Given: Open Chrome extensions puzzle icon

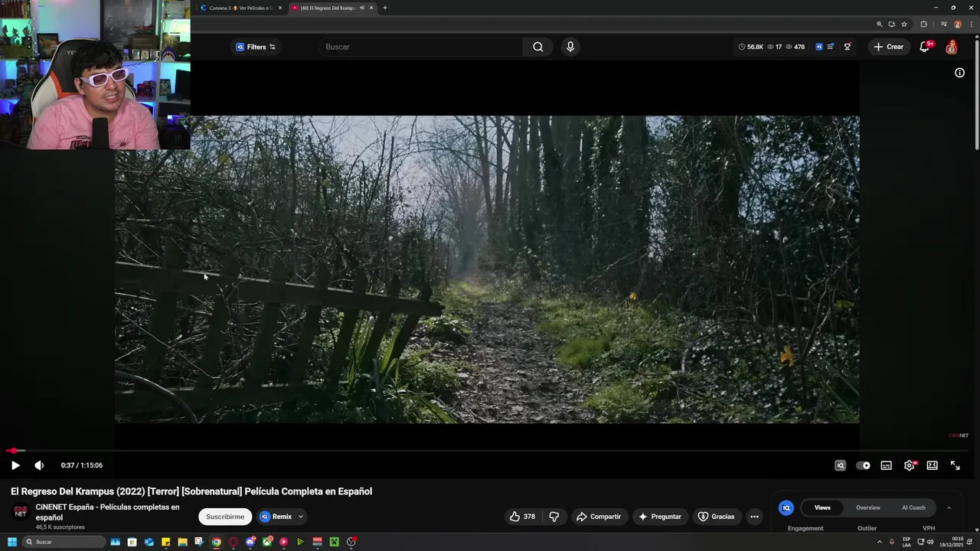Looking at the screenshot, I should [x=923, y=24].
